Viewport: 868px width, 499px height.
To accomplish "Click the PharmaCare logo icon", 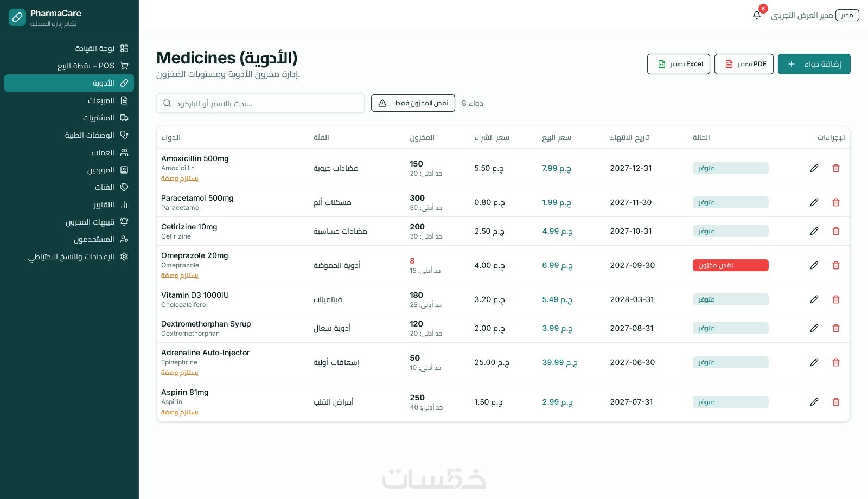I will [17, 17].
